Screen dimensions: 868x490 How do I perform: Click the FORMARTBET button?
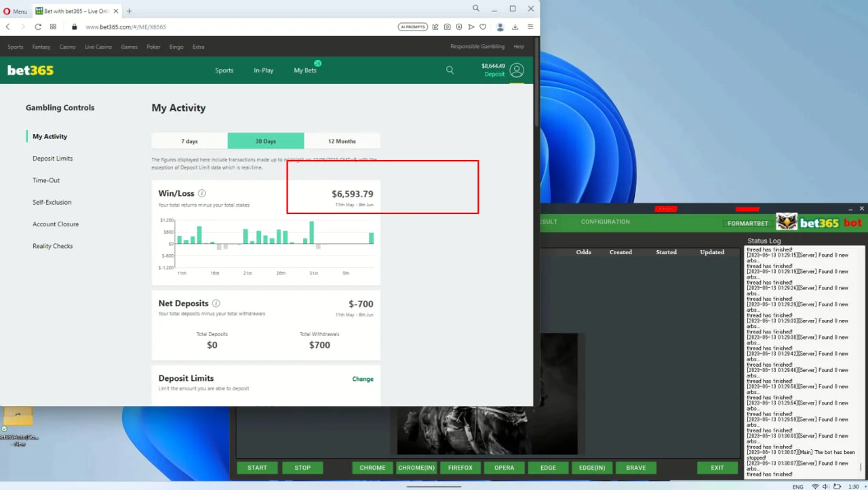[x=748, y=223]
